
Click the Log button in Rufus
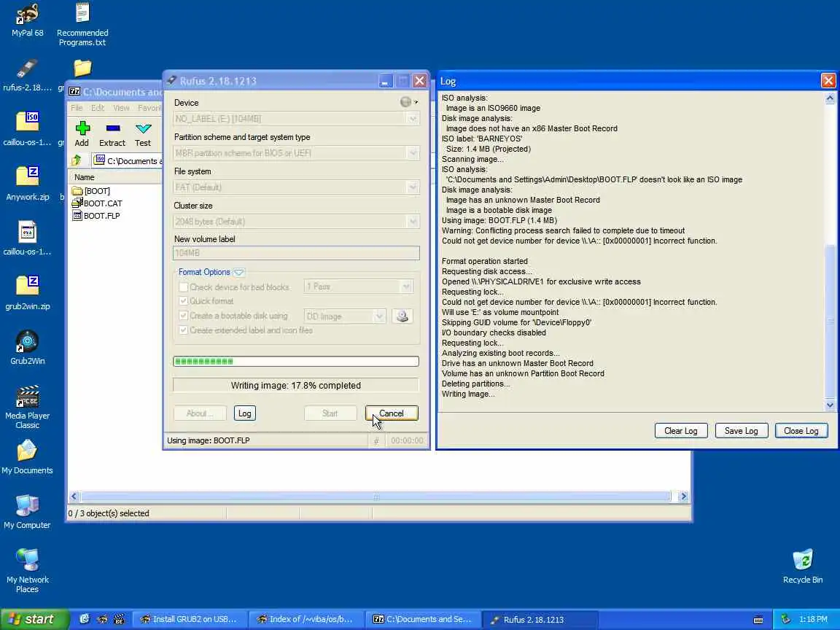(245, 413)
